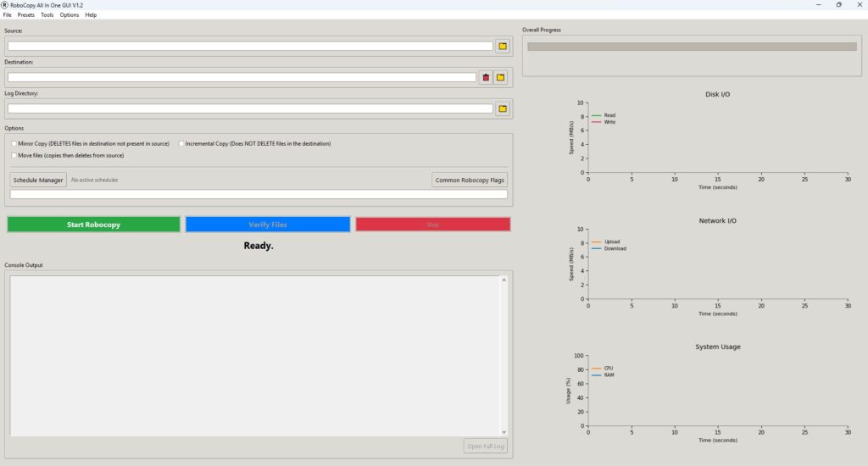This screenshot has width=868, height=466.
Task: Click the red trash icon beside Destination
Action: pyautogui.click(x=486, y=77)
